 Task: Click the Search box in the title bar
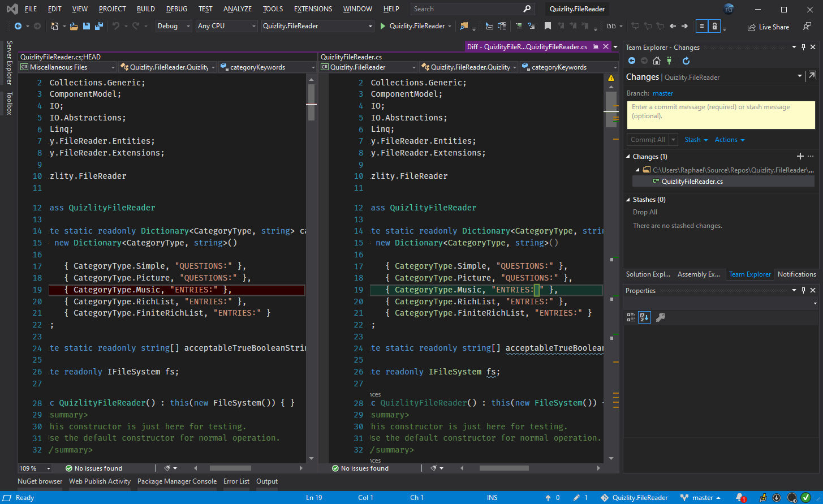(x=472, y=9)
